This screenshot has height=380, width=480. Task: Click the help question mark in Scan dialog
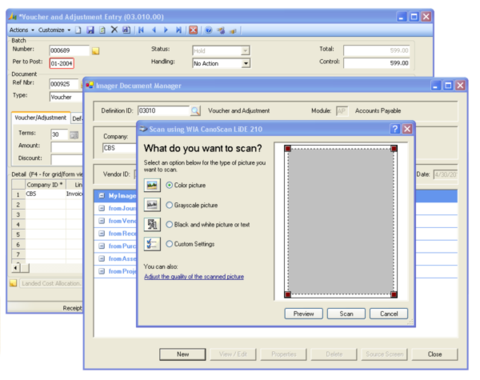point(395,129)
